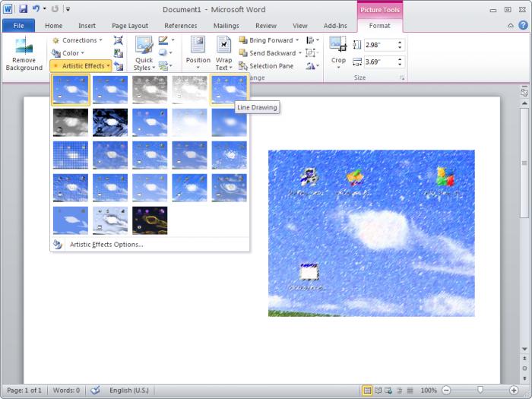This screenshot has height=399, width=532.
Task: Click the Remove Background button
Action: pos(24,53)
